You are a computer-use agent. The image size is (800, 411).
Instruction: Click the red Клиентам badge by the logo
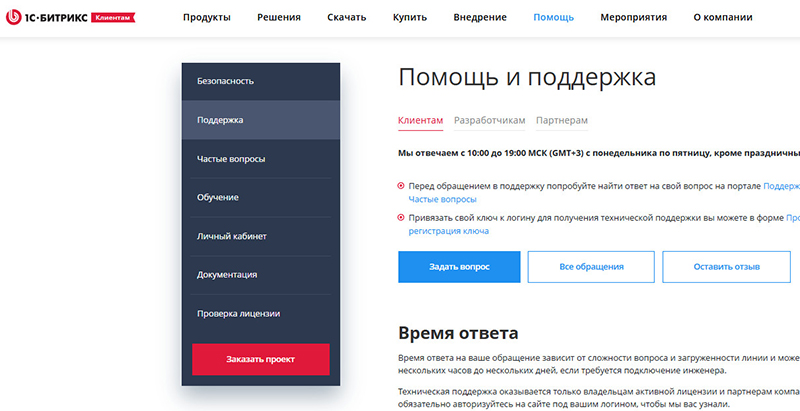point(113,17)
